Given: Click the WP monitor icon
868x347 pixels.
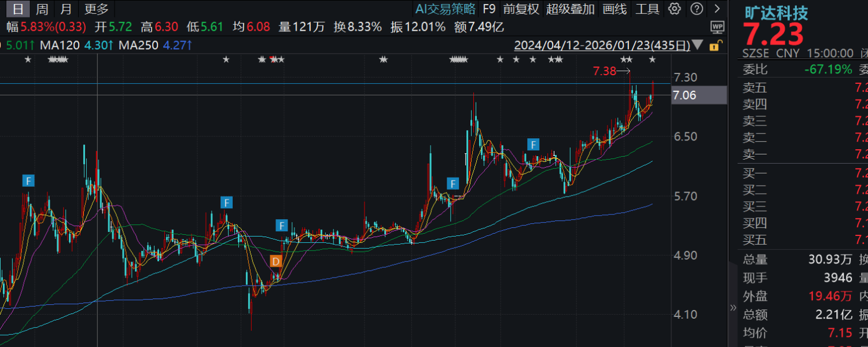Looking at the screenshot, I should click(x=718, y=27).
